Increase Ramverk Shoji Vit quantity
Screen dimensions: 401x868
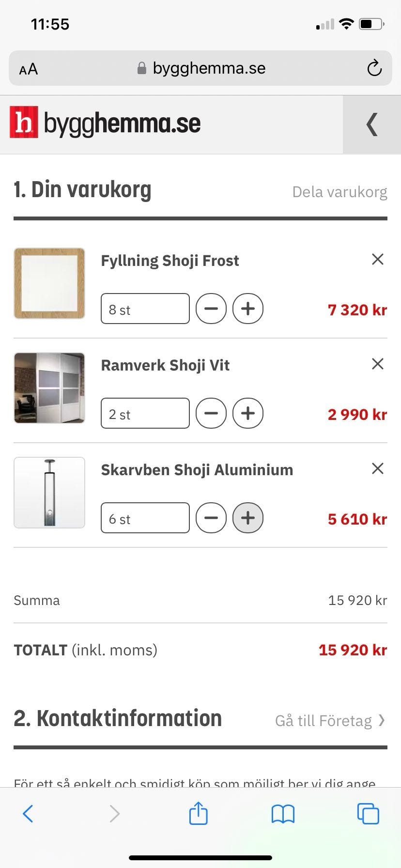tap(248, 413)
